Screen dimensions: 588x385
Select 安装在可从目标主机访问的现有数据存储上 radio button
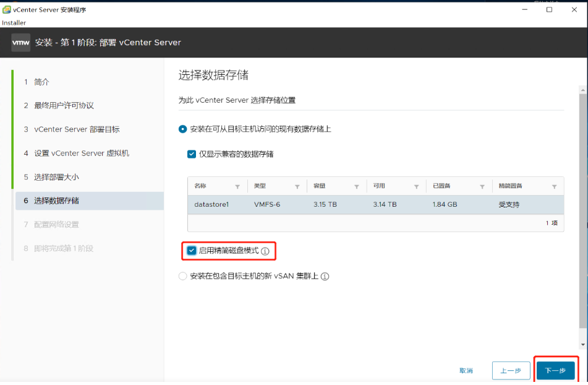point(182,129)
